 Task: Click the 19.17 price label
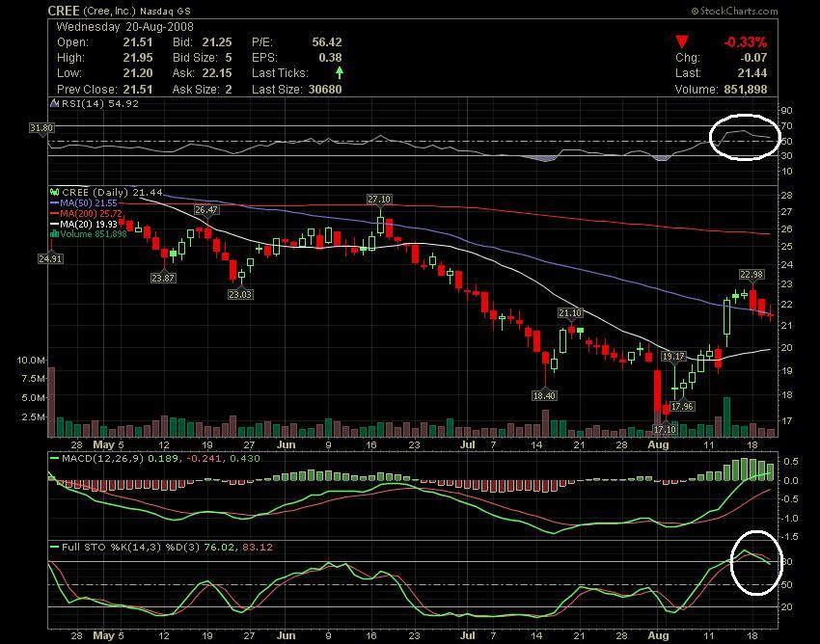673,357
